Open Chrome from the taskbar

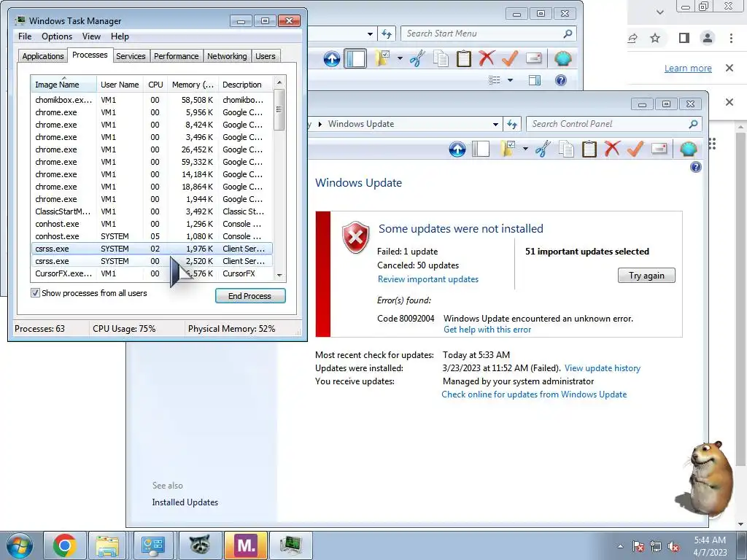click(x=65, y=545)
